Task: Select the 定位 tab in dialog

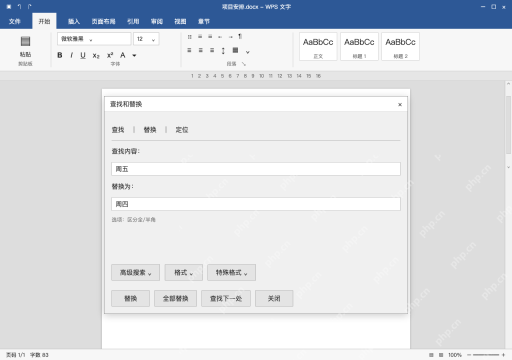Action: click(182, 130)
